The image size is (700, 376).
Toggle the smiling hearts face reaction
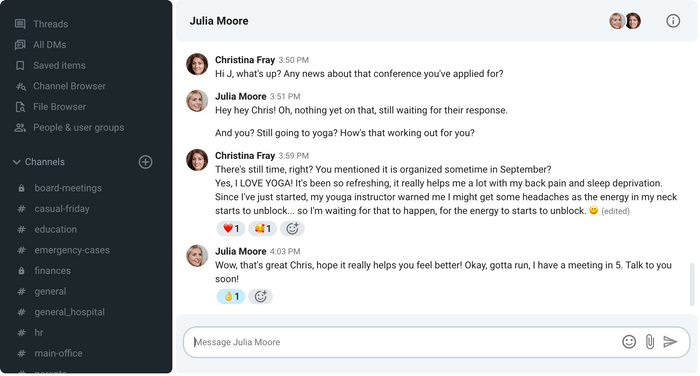click(x=262, y=229)
